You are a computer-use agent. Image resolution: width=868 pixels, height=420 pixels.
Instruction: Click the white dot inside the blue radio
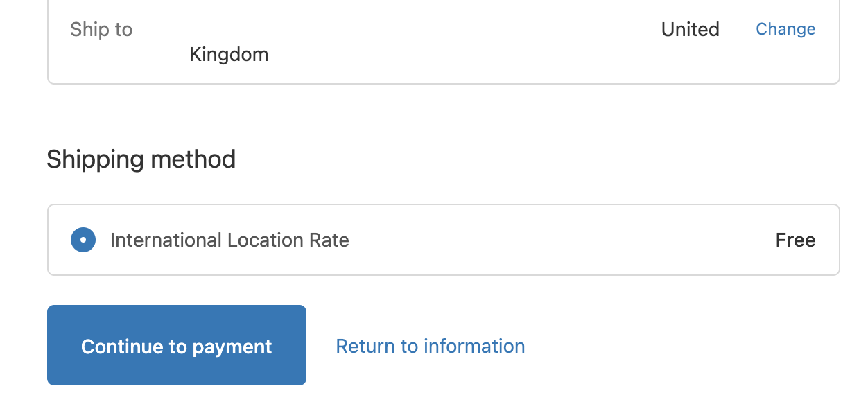[x=83, y=240]
